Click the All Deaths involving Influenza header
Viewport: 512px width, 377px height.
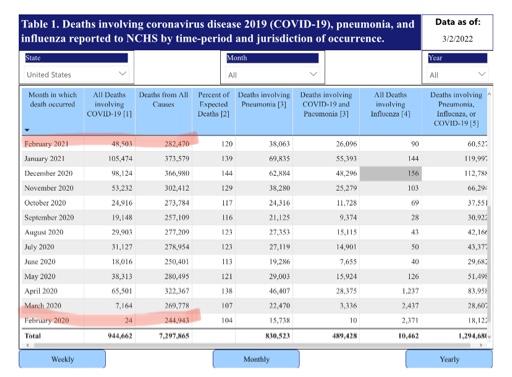(x=390, y=104)
